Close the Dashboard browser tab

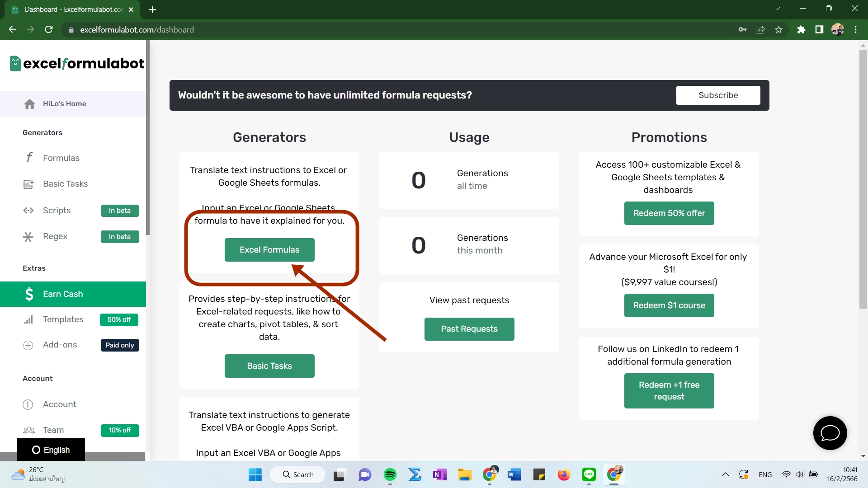pos(131,9)
